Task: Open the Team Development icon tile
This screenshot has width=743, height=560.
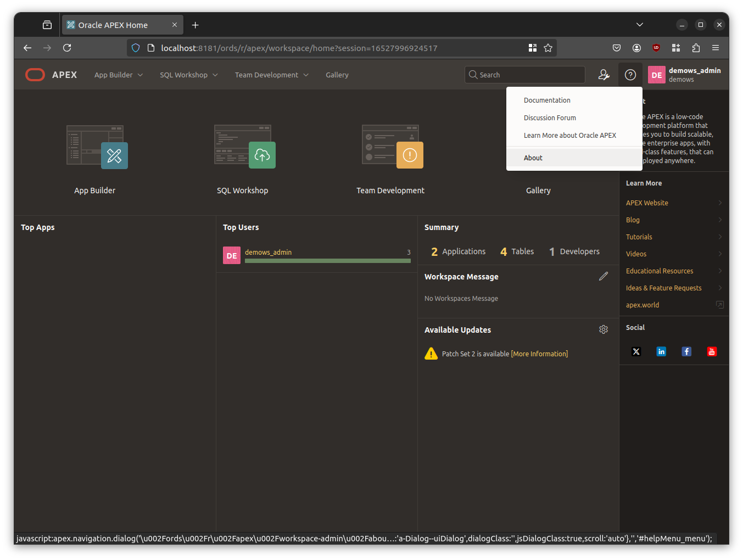Action: pos(392,147)
